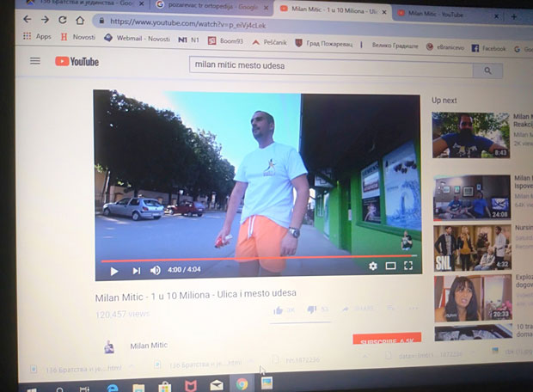Skip to next video in player
Viewport: 533px width, 392px height.
136,271
